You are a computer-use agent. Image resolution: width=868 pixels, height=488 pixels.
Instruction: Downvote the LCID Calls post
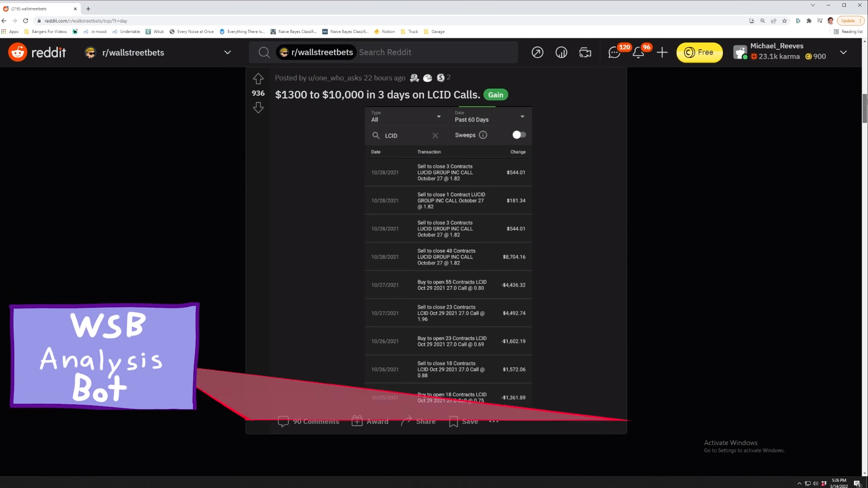pyautogui.click(x=258, y=108)
